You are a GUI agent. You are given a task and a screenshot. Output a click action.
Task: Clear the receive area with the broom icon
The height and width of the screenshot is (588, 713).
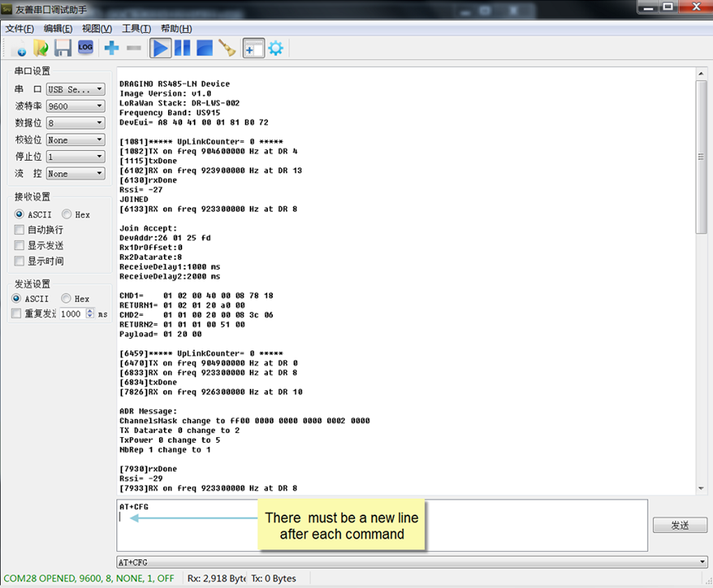coord(227,48)
